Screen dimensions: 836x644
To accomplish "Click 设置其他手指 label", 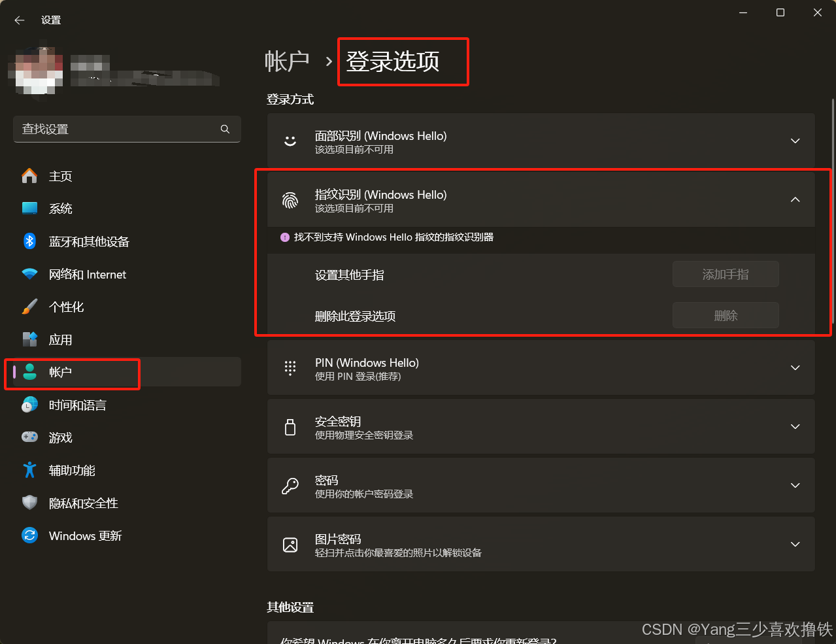I will 350,275.
